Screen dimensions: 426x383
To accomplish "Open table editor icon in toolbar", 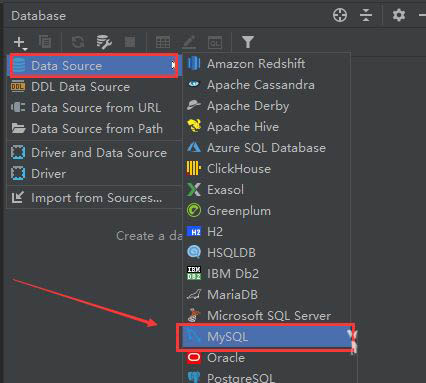I will [x=163, y=42].
